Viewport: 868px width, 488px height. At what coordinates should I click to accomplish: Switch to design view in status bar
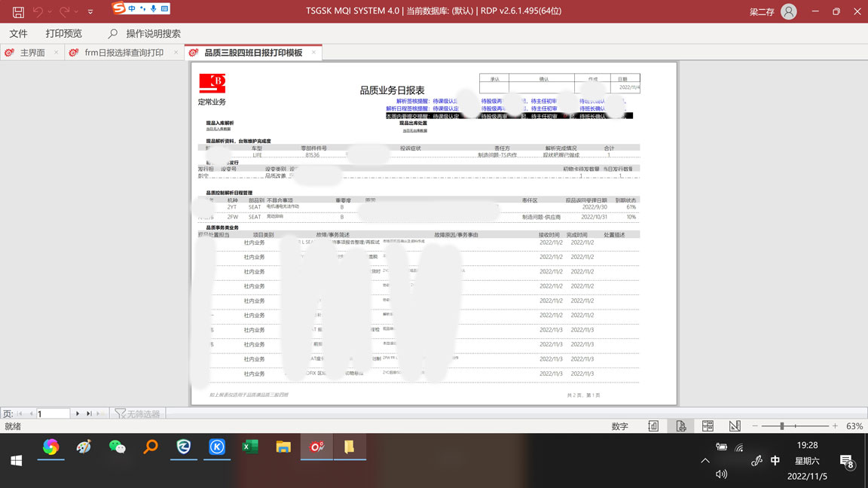[x=735, y=426]
